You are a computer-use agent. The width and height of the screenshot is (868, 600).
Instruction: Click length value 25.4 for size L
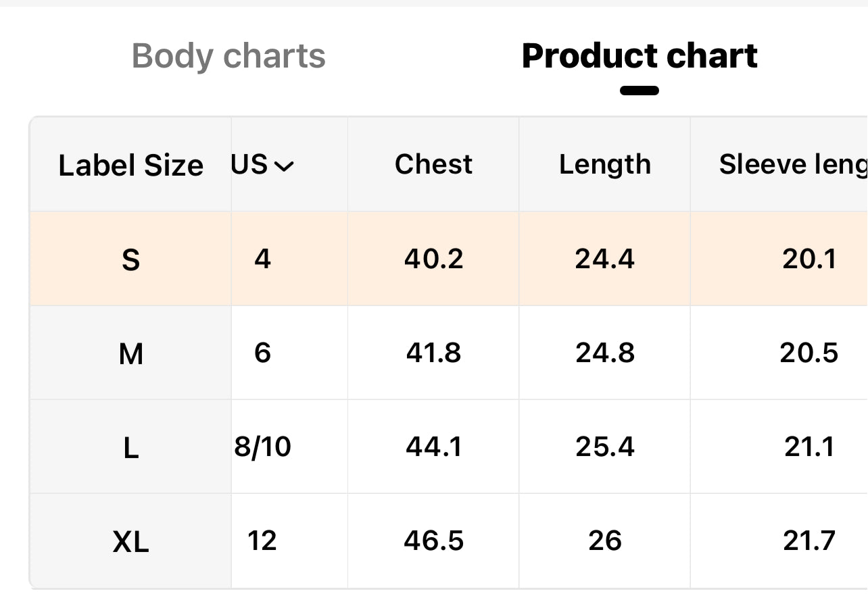[x=605, y=447]
